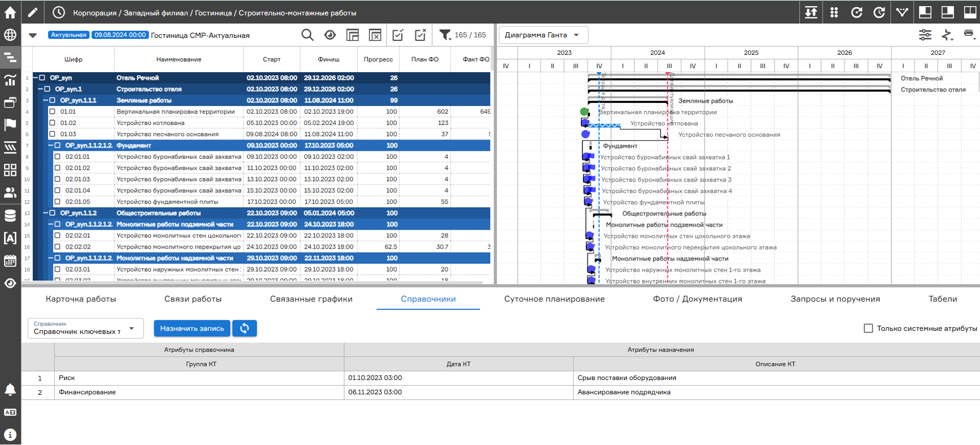The image size is (980, 445).
Task: Click the undo circular arrow icon
Action: coord(856,12)
